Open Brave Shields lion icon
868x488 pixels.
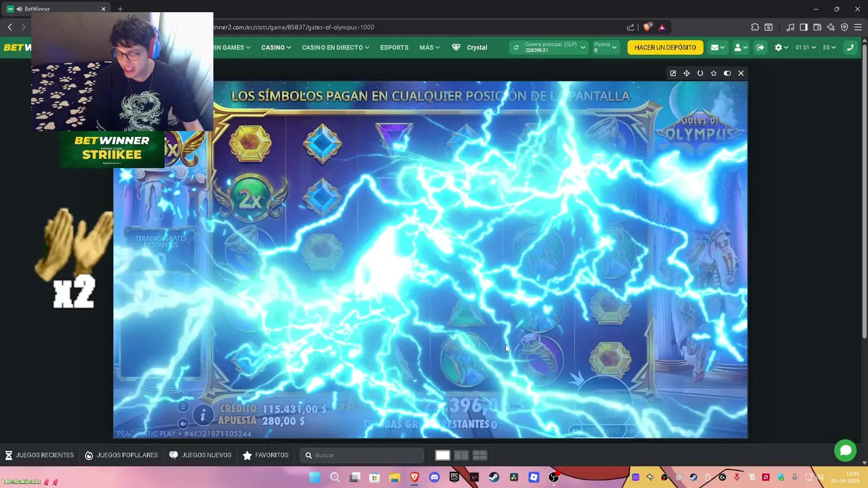tap(648, 27)
